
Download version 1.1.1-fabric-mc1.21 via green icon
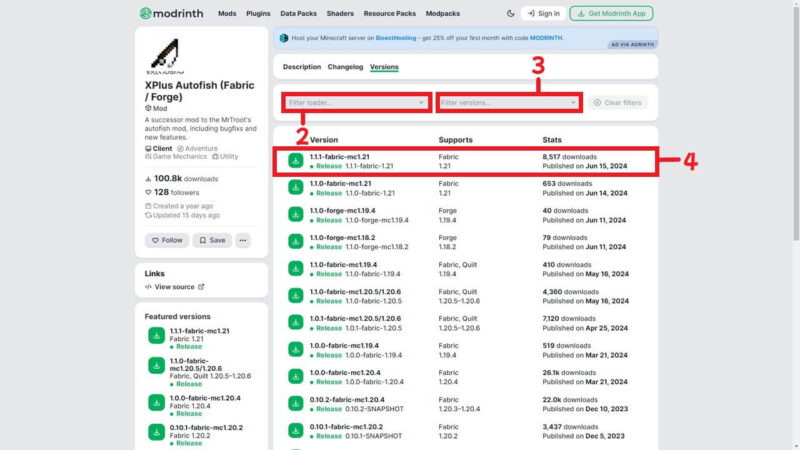tap(297, 160)
